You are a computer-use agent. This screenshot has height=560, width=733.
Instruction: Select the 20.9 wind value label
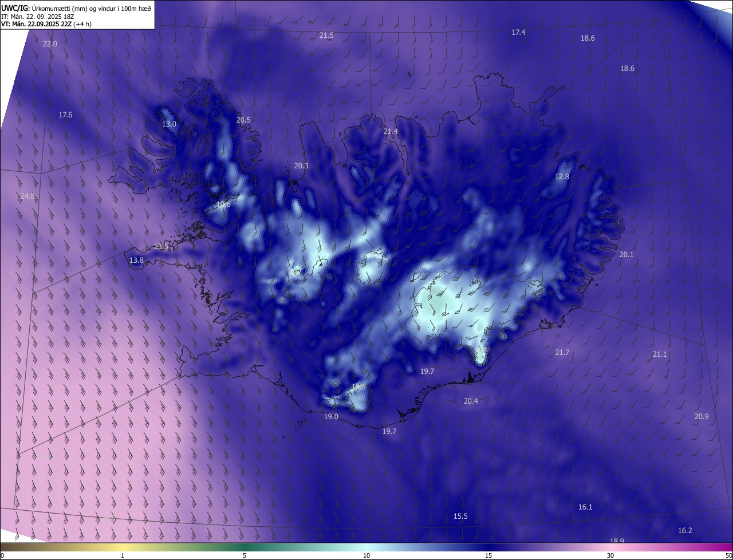[x=702, y=417]
